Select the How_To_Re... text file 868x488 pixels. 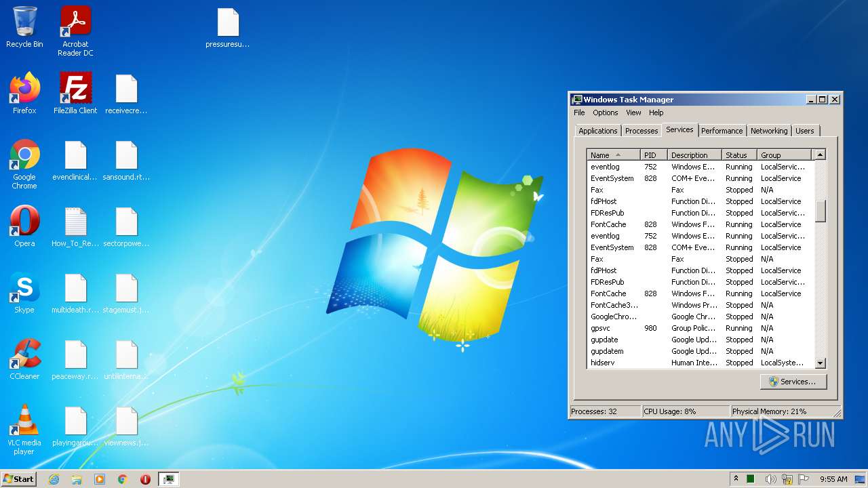[75, 226]
